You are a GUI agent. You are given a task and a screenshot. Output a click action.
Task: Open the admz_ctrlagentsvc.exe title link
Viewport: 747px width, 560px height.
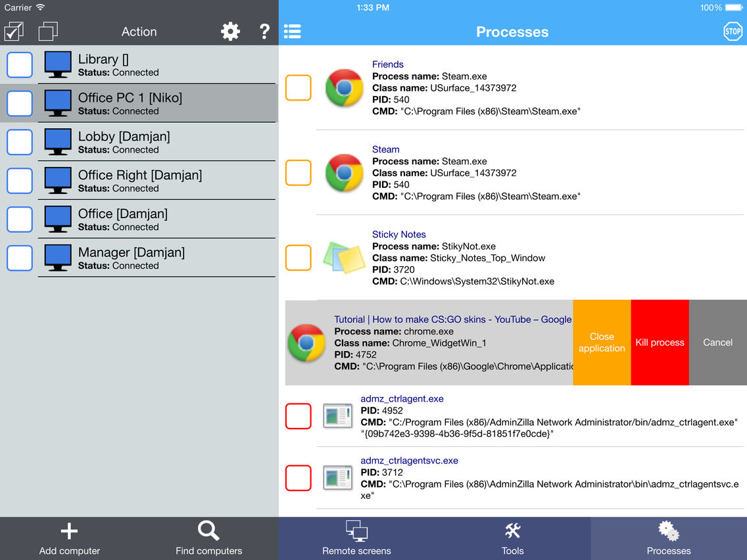pos(409,461)
